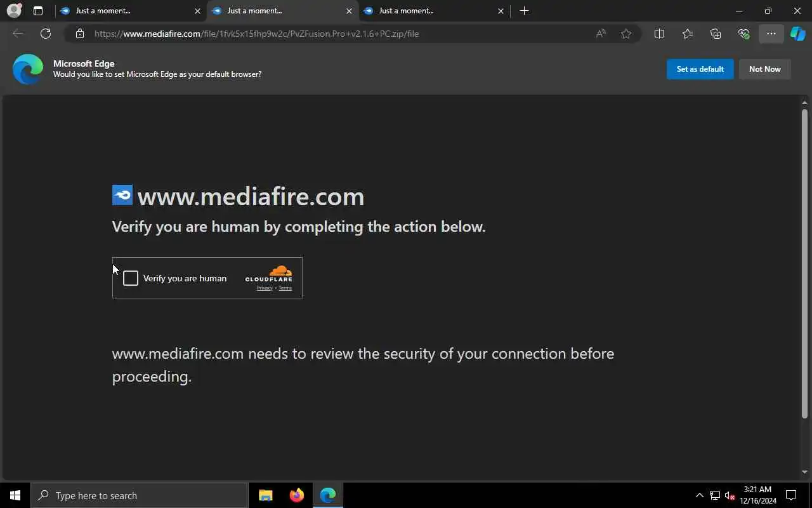Open the notification center icon
Screen dimensions: 812x508
pos(792,495)
